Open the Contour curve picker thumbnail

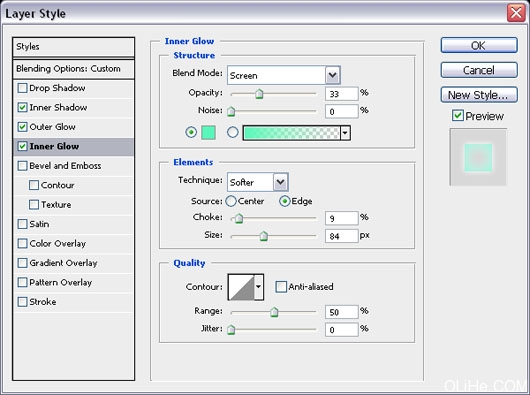(x=241, y=287)
